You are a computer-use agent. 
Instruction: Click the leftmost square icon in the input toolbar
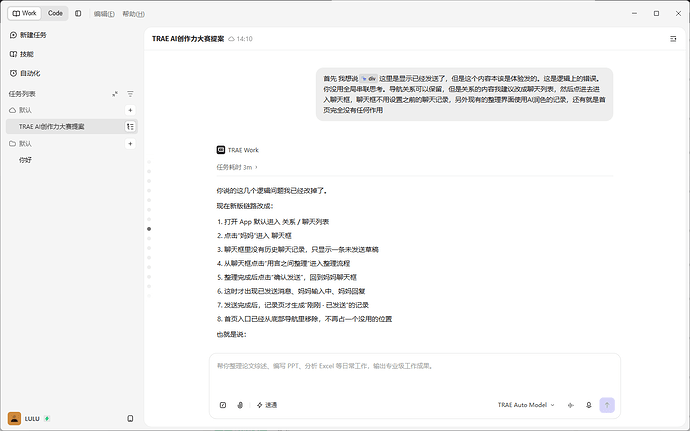[223, 405]
